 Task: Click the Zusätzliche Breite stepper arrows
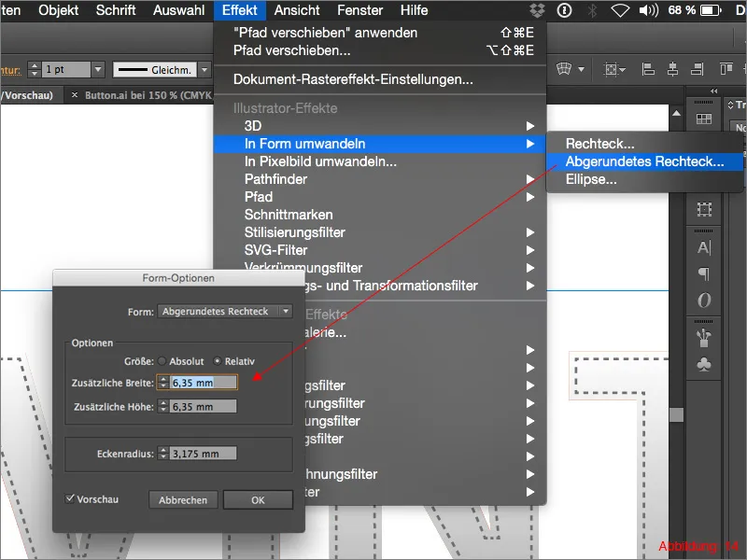coord(163,383)
